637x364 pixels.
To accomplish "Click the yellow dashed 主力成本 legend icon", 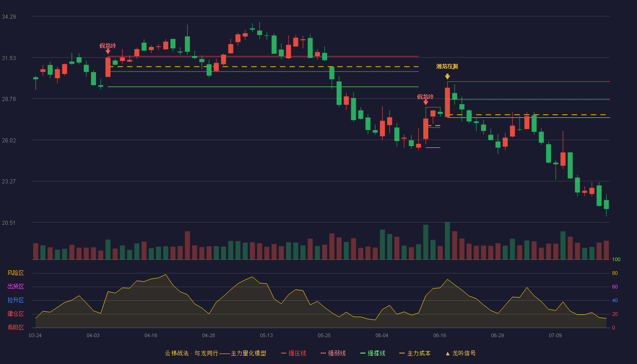I will coord(402,354).
